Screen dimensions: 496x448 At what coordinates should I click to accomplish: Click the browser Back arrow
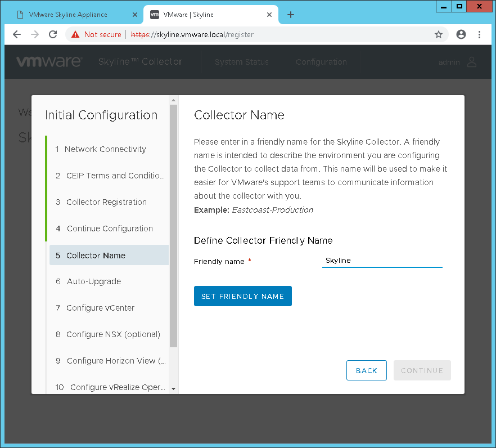click(x=17, y=34)
